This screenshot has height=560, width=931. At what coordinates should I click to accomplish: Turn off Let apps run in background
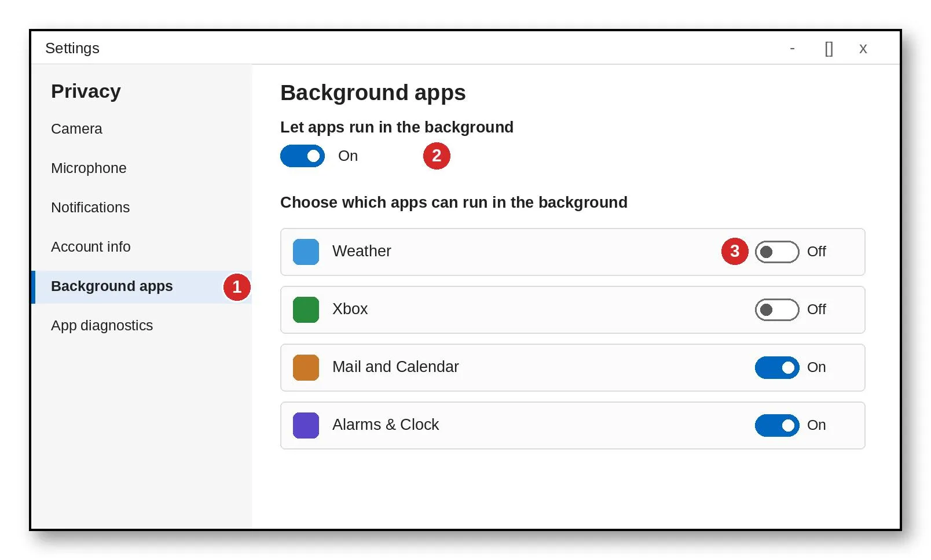[x=302, y=156]
